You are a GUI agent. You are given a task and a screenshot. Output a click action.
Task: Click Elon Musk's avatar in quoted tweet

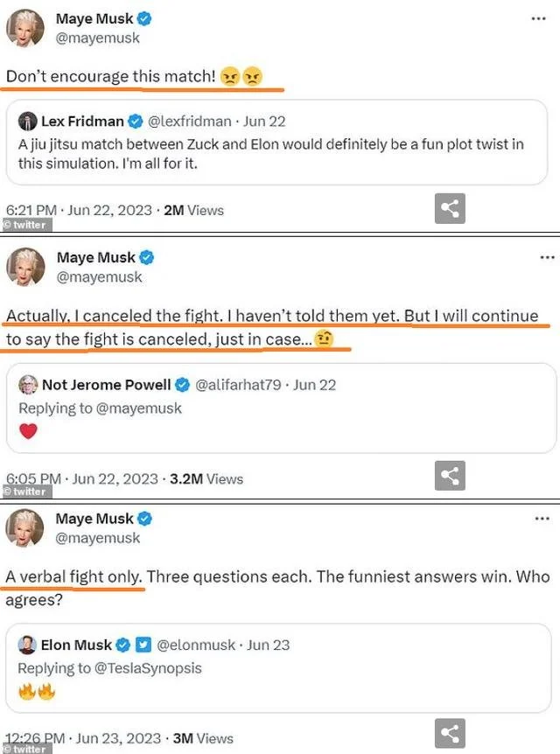[x=27, y=645]
